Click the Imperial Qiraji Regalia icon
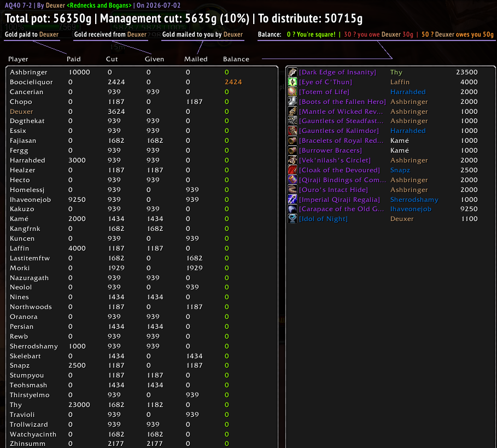The height and width of the screenshot is (448, 497). tap(293, 200)
